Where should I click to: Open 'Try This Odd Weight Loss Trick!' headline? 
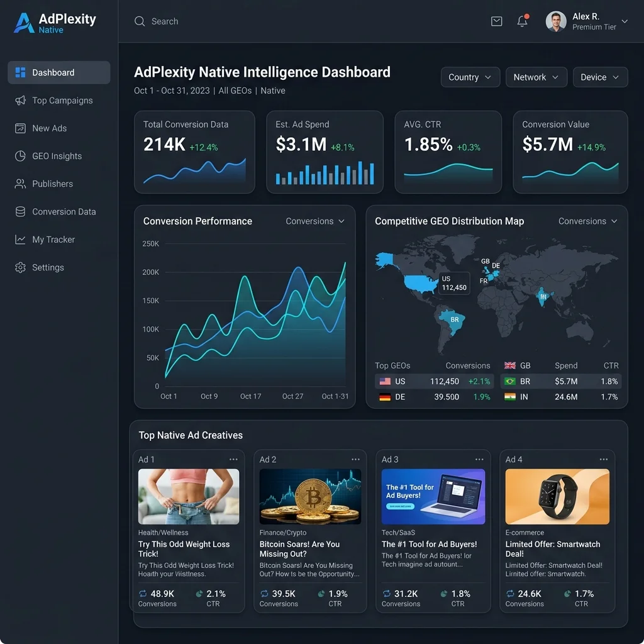[184, 548]
